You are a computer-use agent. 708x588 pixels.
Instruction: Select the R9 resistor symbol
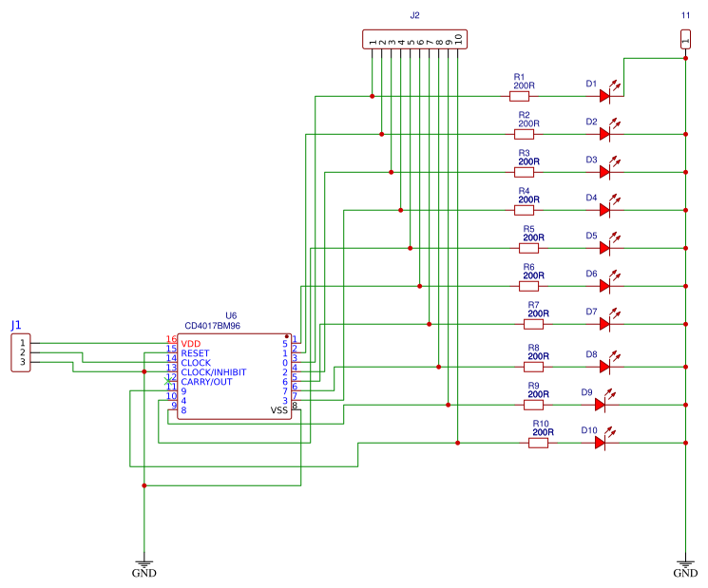click(x=534, y=405)
